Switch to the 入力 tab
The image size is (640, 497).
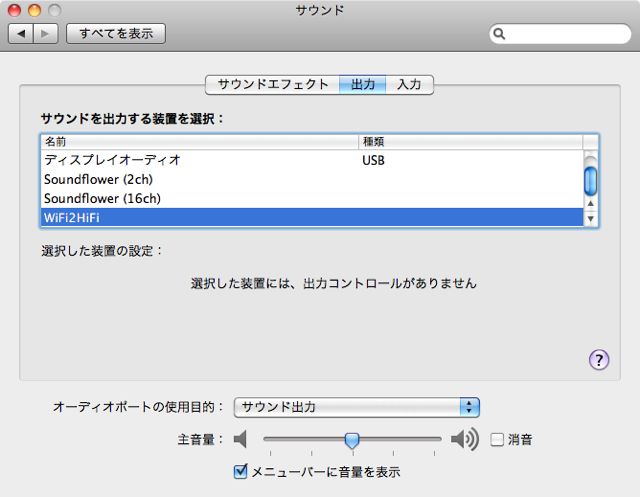tap(409, 84)
